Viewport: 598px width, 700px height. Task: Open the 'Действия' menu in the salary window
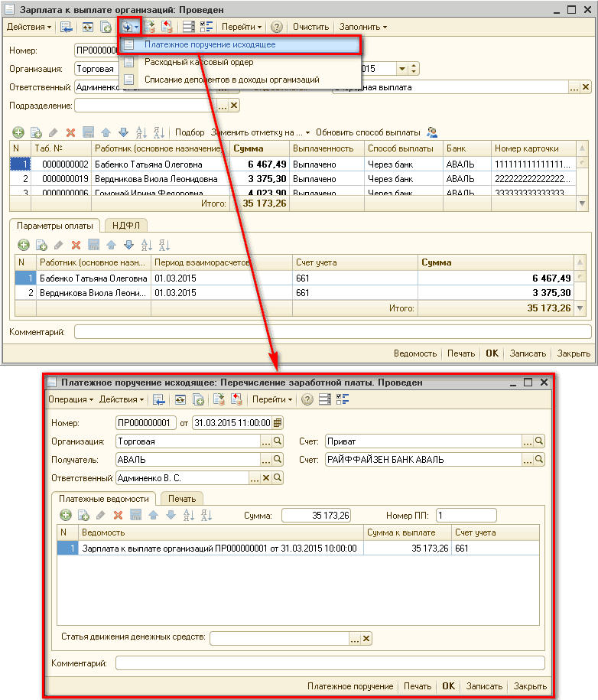coord(29,27)
